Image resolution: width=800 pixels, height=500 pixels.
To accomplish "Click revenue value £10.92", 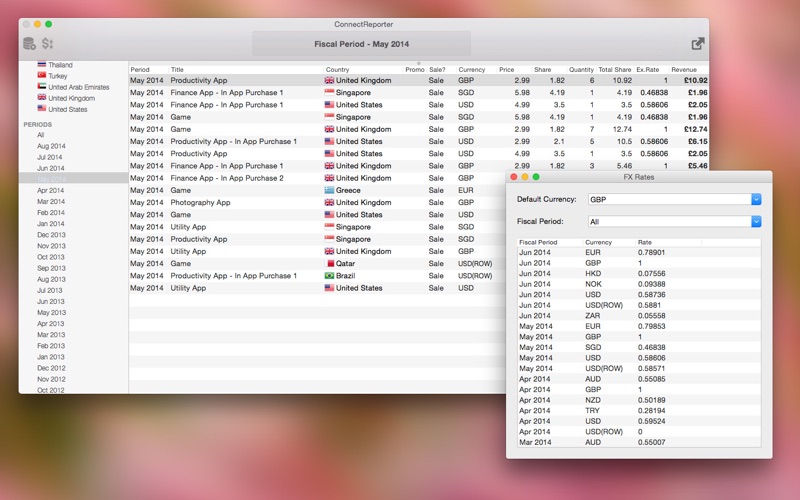I will click(x=695, y=81).
